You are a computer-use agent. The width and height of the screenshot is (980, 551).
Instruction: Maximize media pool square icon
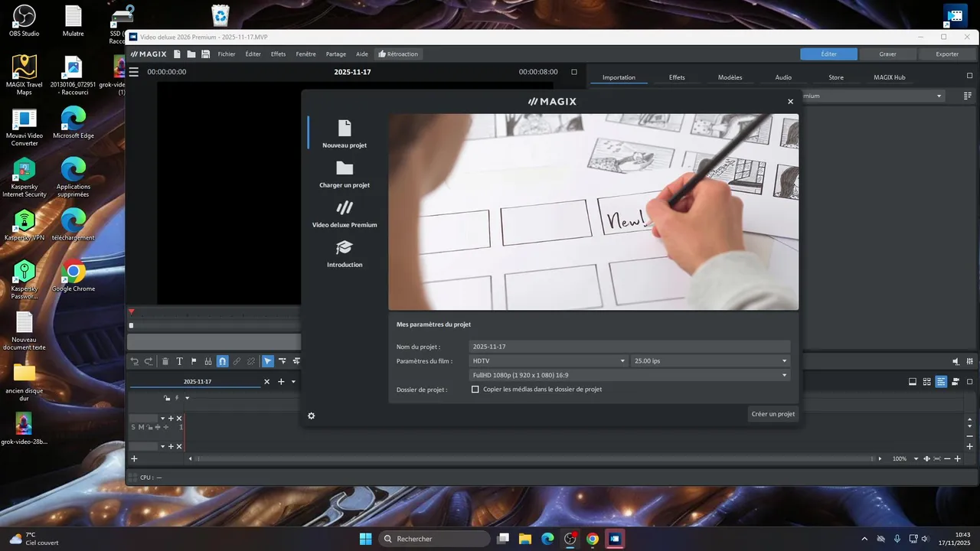(970, 76)
